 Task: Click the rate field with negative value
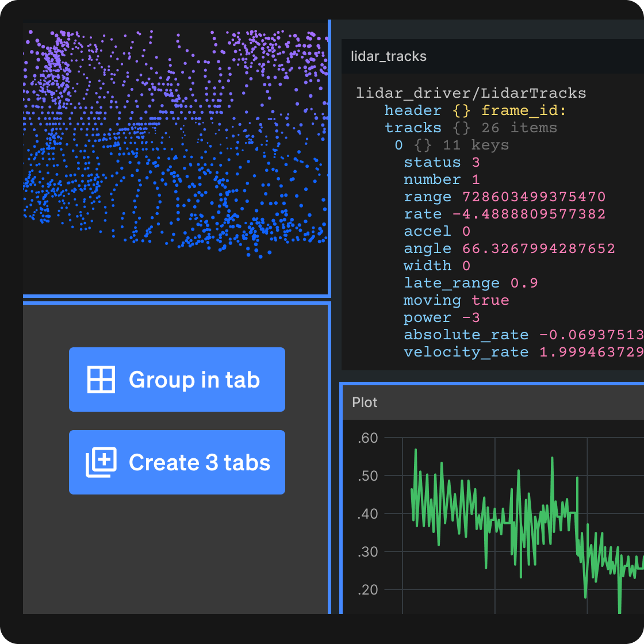click(x=423, y=214)
